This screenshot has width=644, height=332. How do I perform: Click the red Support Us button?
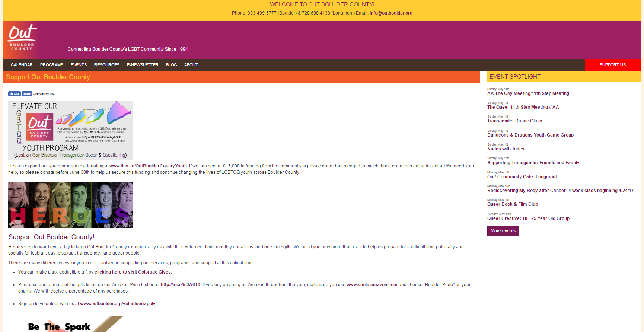pos(613,65)
